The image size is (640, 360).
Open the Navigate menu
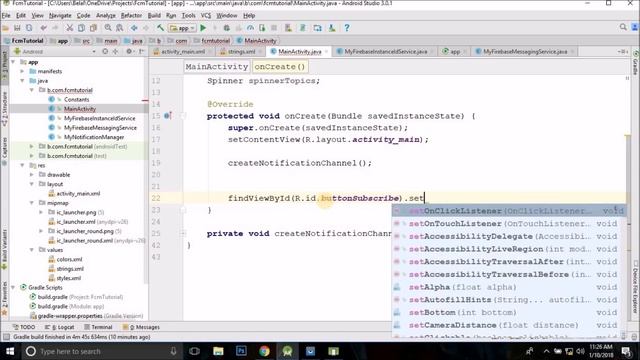60,16
